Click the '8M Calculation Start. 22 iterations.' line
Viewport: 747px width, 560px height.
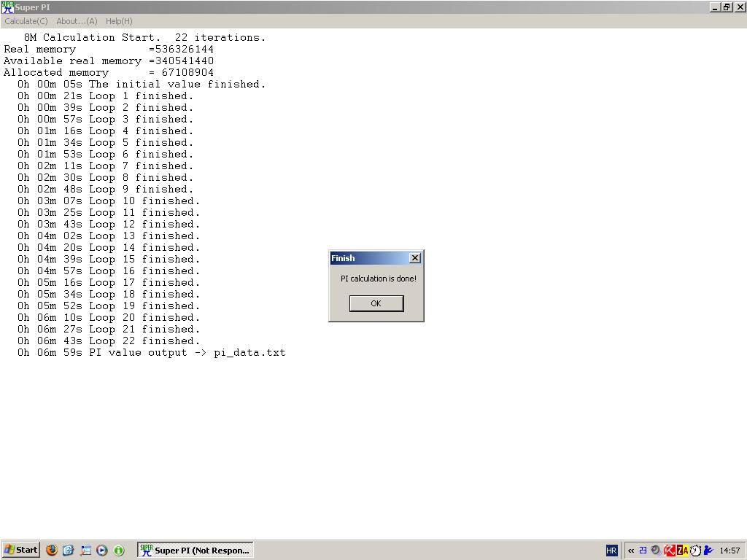[x=145, y=38]
